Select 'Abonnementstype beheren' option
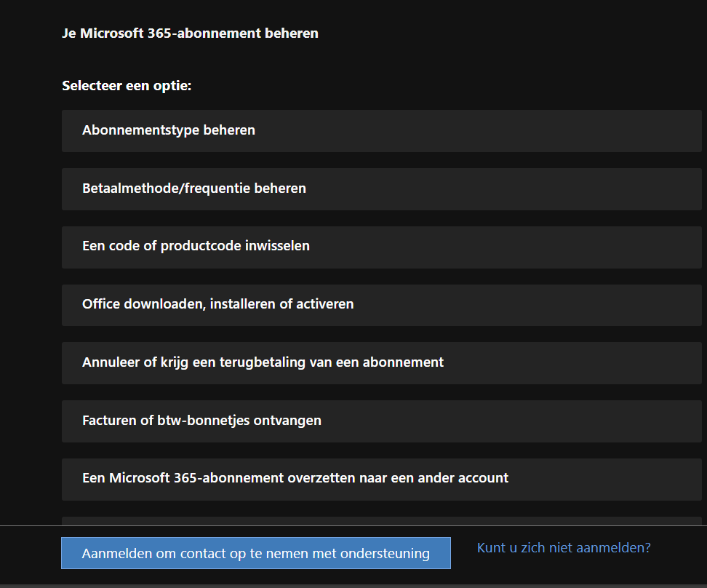 pyautogui.click(x=381, y=130)
